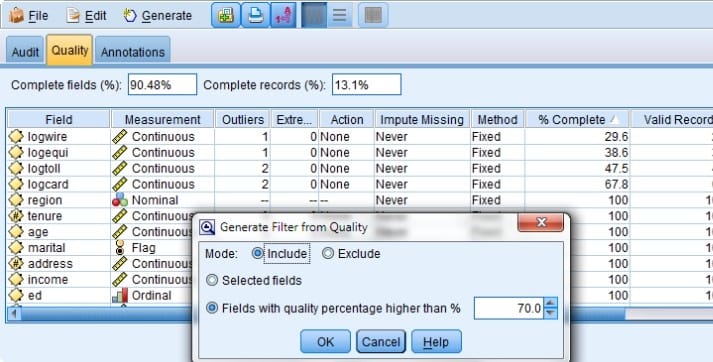Click the Impute Missing Never cell for logequi
The width and height of the screenshot is (713, 362).
(422, 152)
